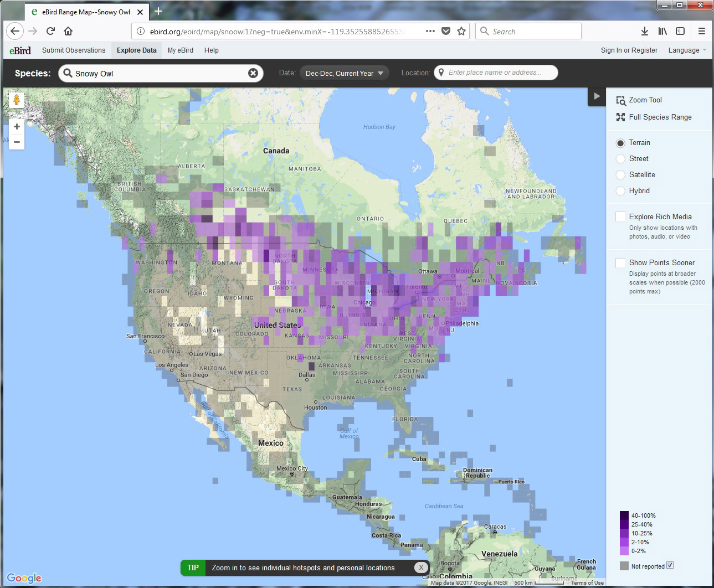Enable Show Points Sooner checkbox

[x=620, y=262]
